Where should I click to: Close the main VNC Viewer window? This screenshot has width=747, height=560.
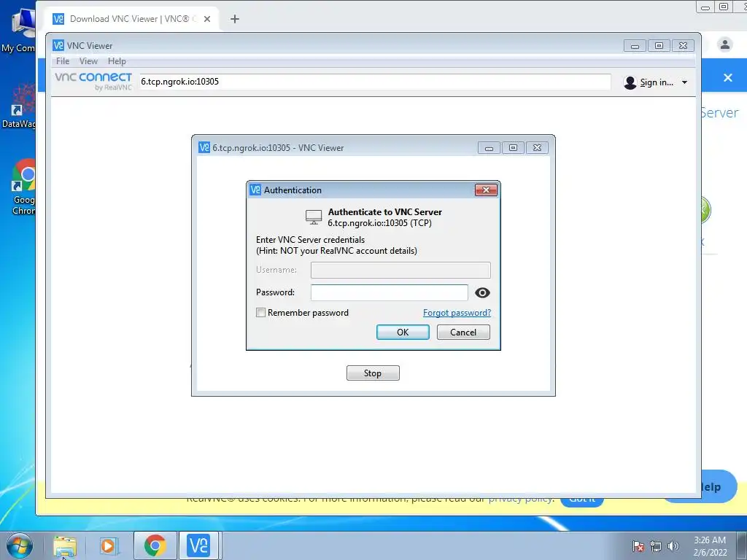[683, 46]
